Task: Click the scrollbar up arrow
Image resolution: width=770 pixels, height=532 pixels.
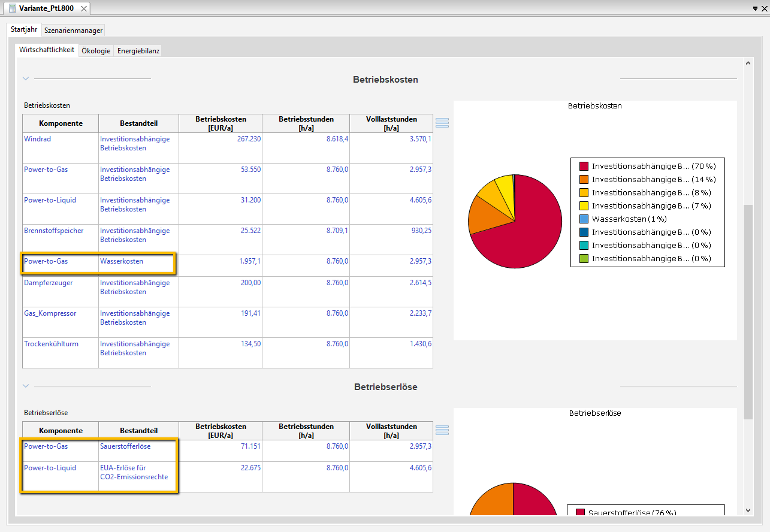Action: click(748, 62)
